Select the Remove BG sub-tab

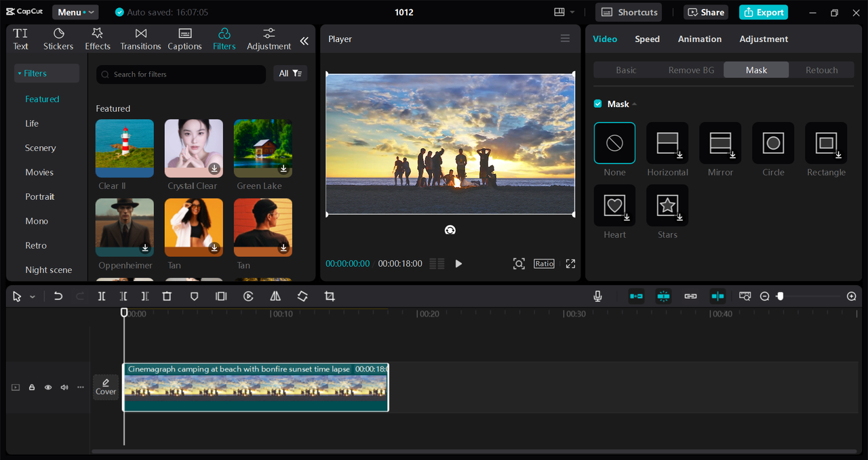tap(691, 70)
